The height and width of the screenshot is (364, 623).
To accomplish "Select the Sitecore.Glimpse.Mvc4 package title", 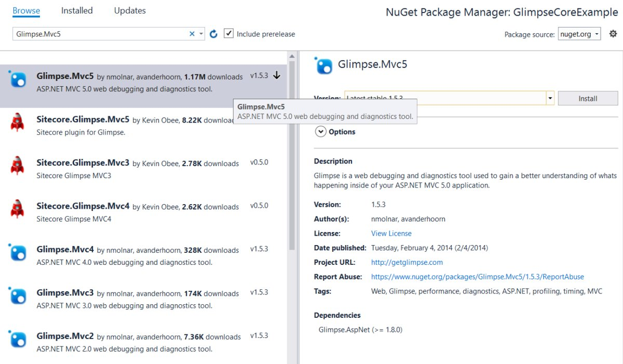I will [x=83, y=206].
